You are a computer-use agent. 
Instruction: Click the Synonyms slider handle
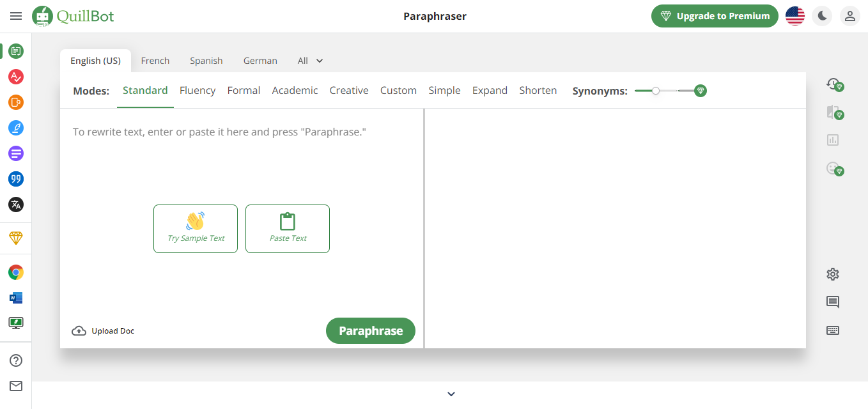(x=656, y=91)
